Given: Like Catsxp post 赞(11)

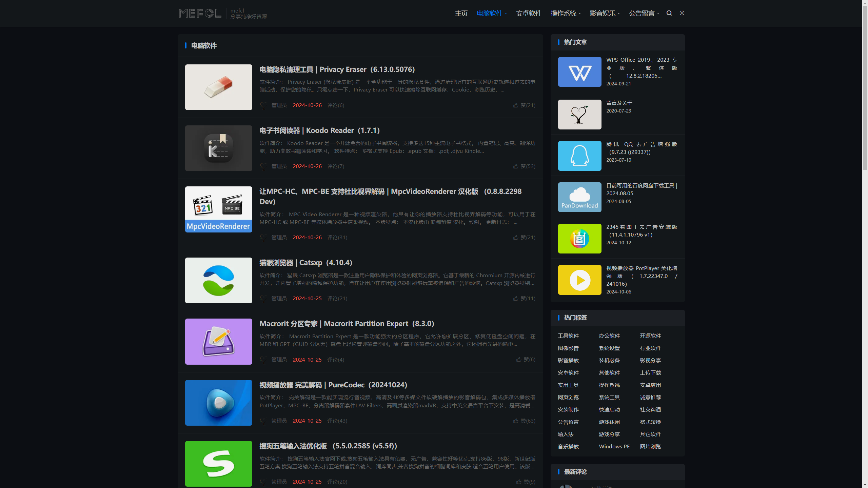Looking at the screenshot, I should tap(524, 299).
